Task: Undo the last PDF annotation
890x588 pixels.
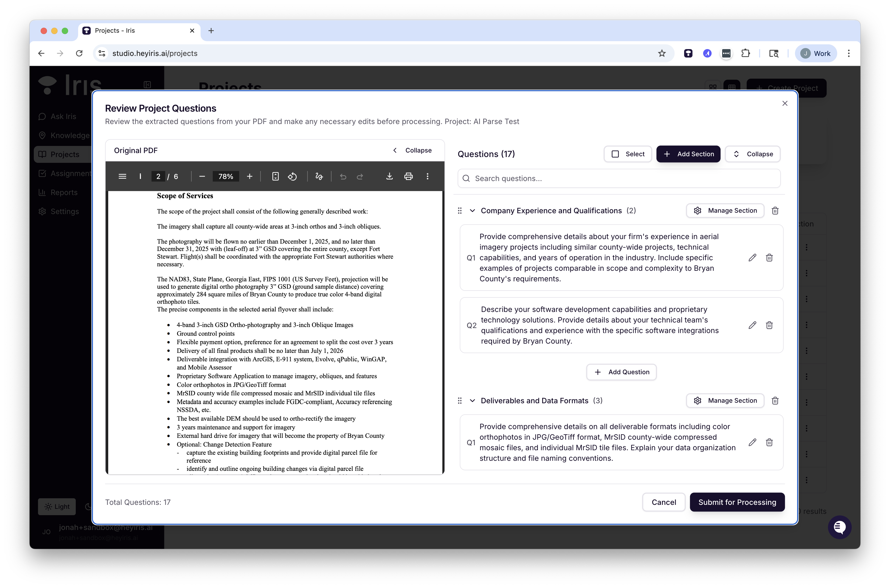Action: (343, 176)
